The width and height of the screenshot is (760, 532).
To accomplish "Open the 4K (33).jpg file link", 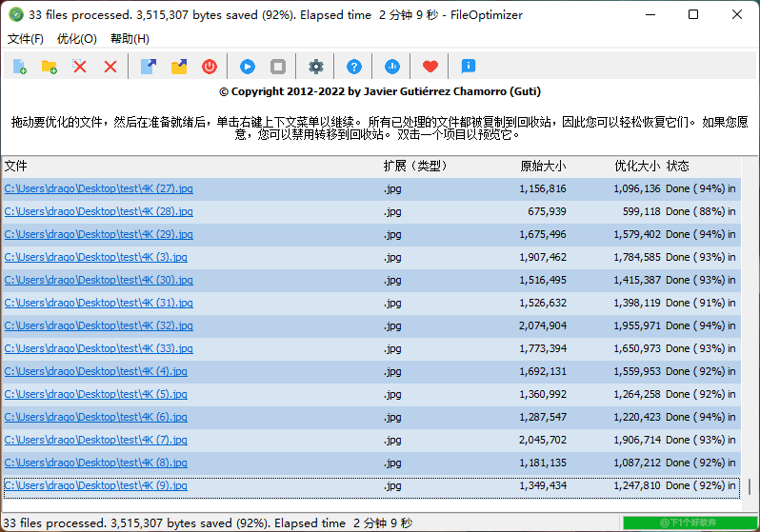I will [x=98, y=348].
